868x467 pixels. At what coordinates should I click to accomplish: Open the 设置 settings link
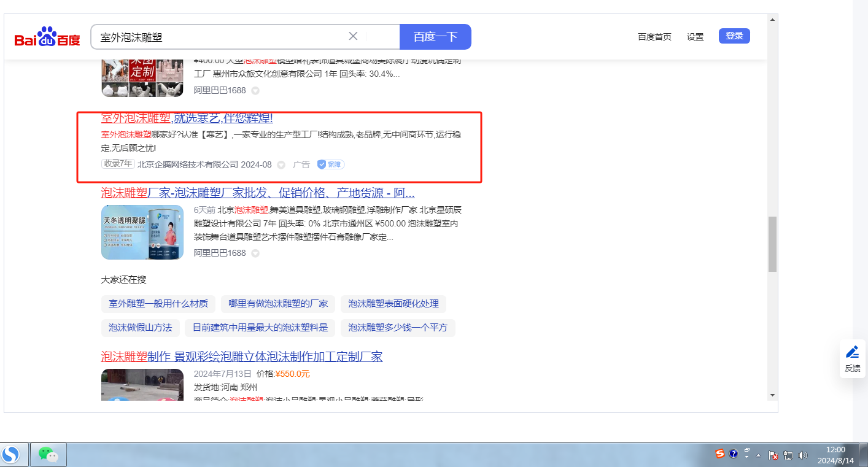(x=696, y=37)
